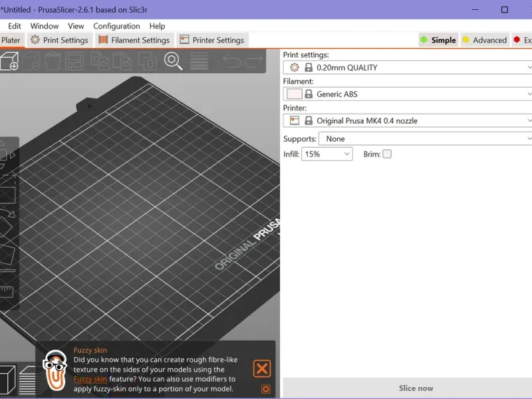Click the Copy icon in the toolbar
This screenshot has height=399, width=532.
[x=100, y=61]
